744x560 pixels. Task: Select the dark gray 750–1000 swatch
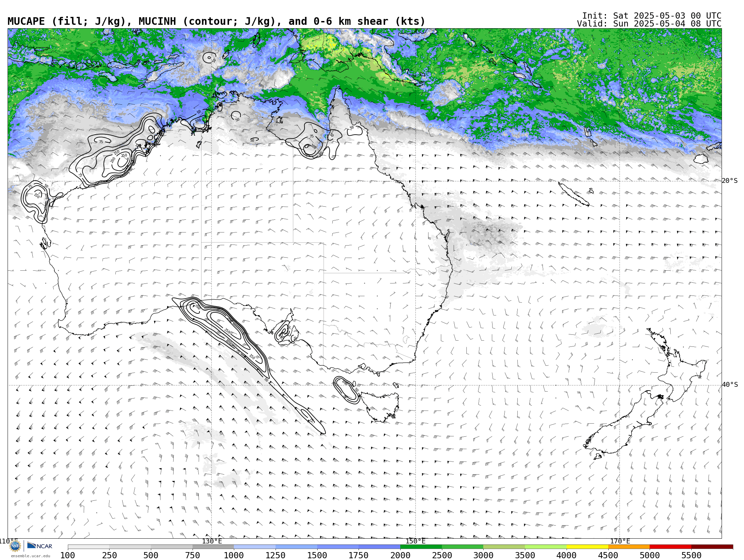(213, 547)
